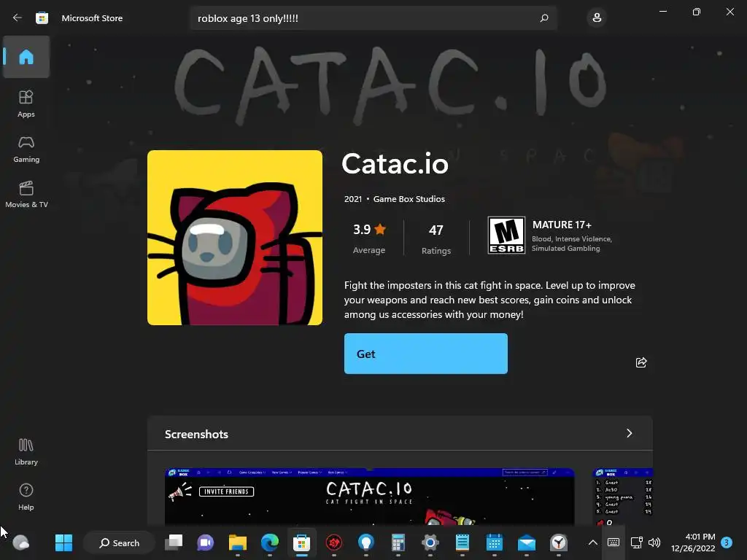Screen dimensions: 747x560
Task: Click in the store search field
Action: coord(373,18)
